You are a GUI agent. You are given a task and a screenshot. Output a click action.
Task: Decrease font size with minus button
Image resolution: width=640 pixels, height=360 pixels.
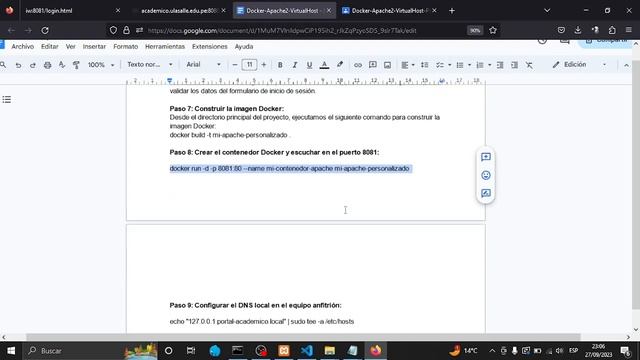click(235, 65)
